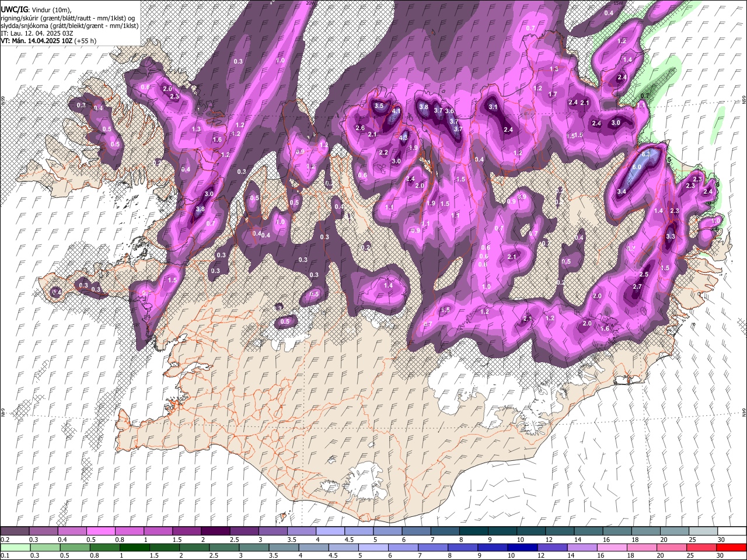Click the light pink rain swatch labeled 16
This screenshot has width=747, height=560.
pyautogui.click(x=611, y=547)
